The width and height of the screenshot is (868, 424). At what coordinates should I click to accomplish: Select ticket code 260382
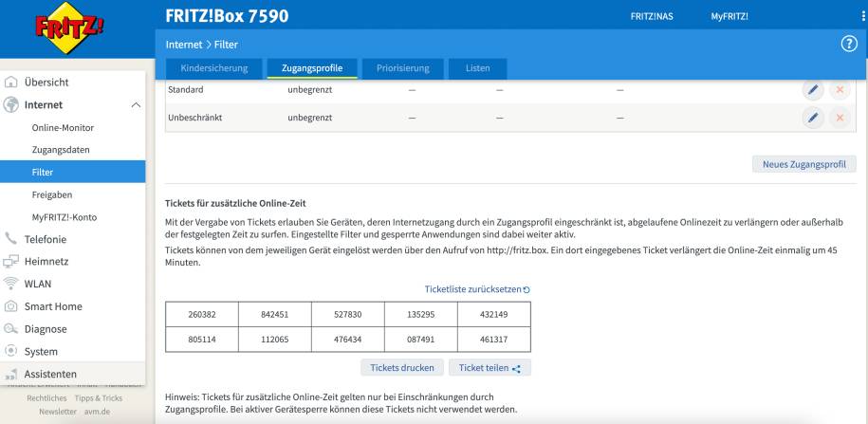(x=202, y=314)
